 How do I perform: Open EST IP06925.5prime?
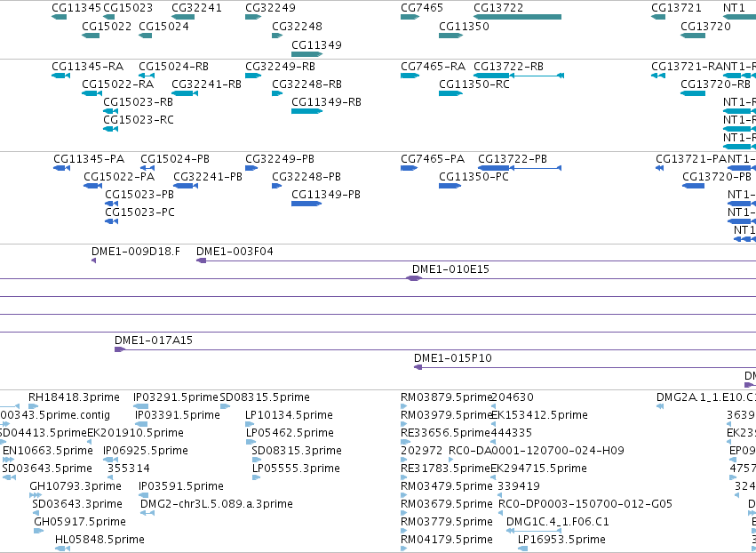145,451
